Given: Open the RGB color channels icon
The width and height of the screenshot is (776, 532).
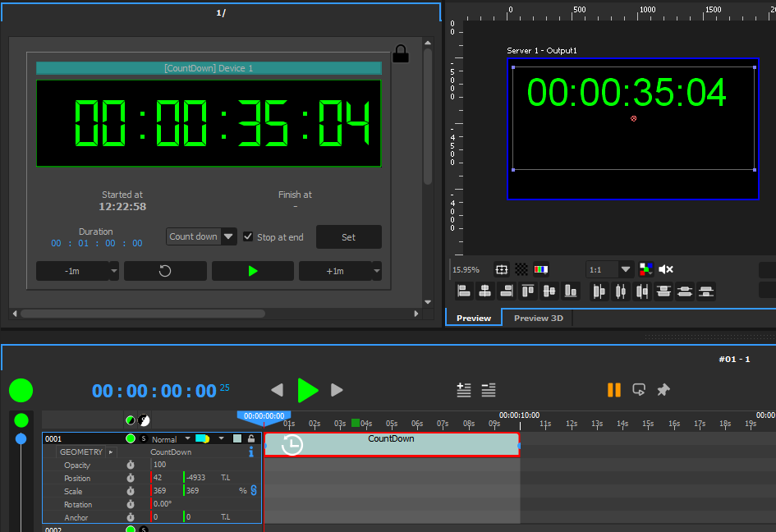Looking at the screenshot, I should coord(541,270).
